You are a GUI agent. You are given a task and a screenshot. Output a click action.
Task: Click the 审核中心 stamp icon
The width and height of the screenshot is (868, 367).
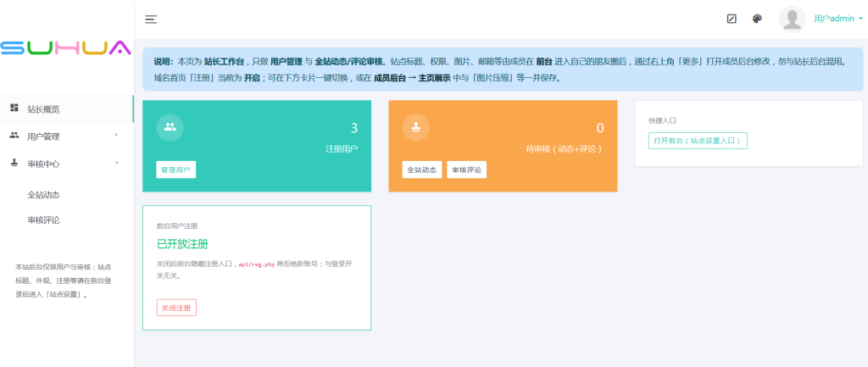pyautogui.click(x=14, y=164)
